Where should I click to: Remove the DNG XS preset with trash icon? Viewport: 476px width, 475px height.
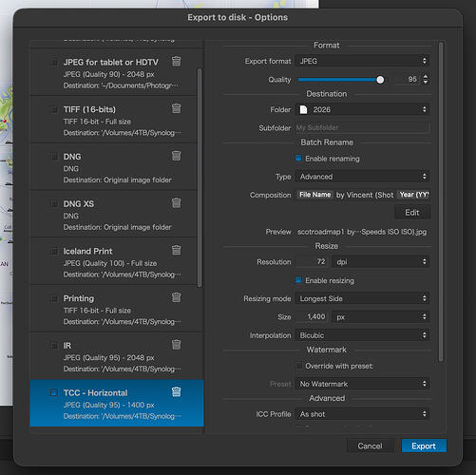point(177,202)
